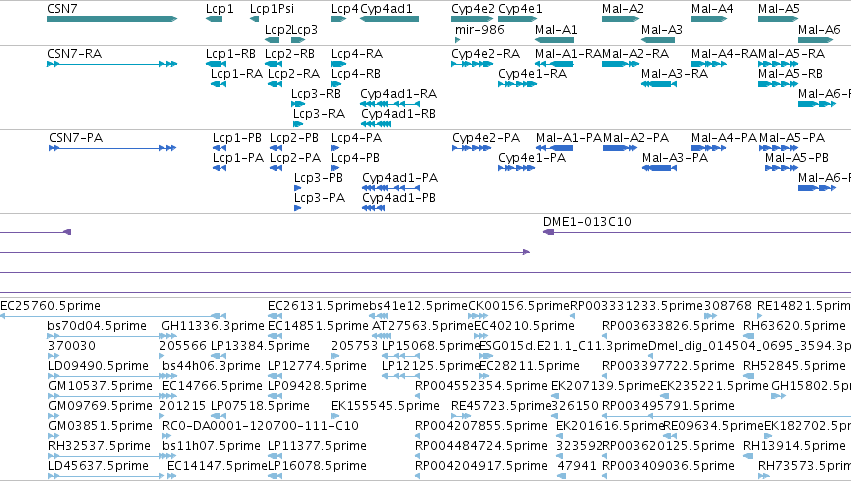Select the Cyp4ad1-RB transcript label
Screen dimensions: 851x481
(398, 114)
